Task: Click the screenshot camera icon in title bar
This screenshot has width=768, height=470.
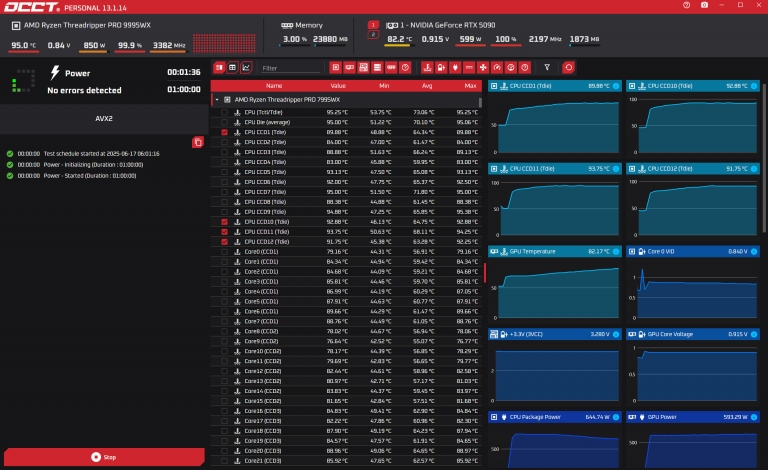Action: coord(705,6)
